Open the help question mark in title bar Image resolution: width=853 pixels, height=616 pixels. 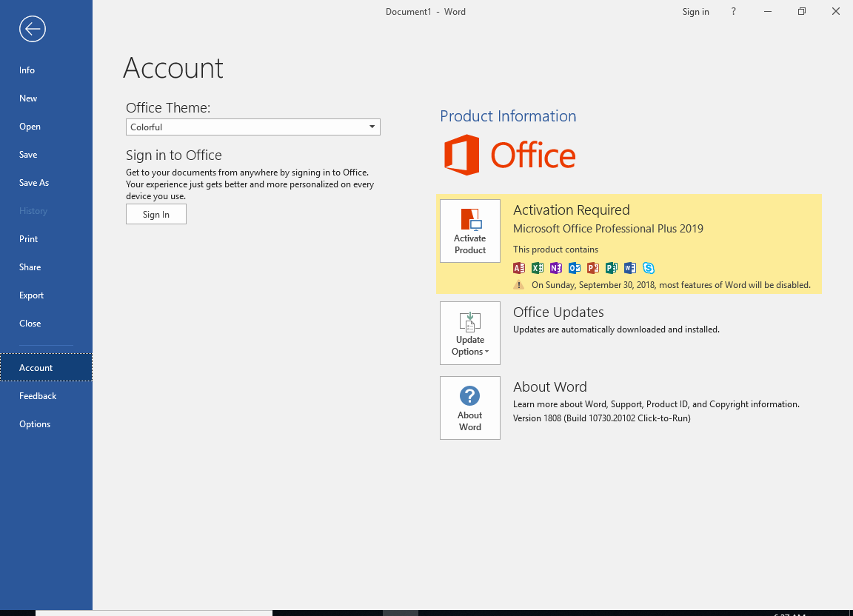click(733, 11)
